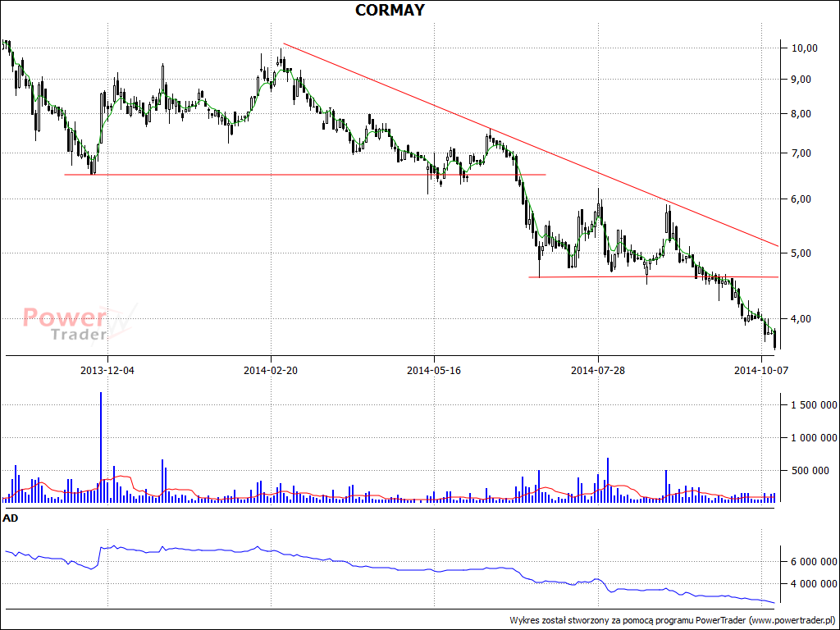Click the 1 000 000 volume axis label
Viewport: 840px width, 630px height.
pos(814,438)
